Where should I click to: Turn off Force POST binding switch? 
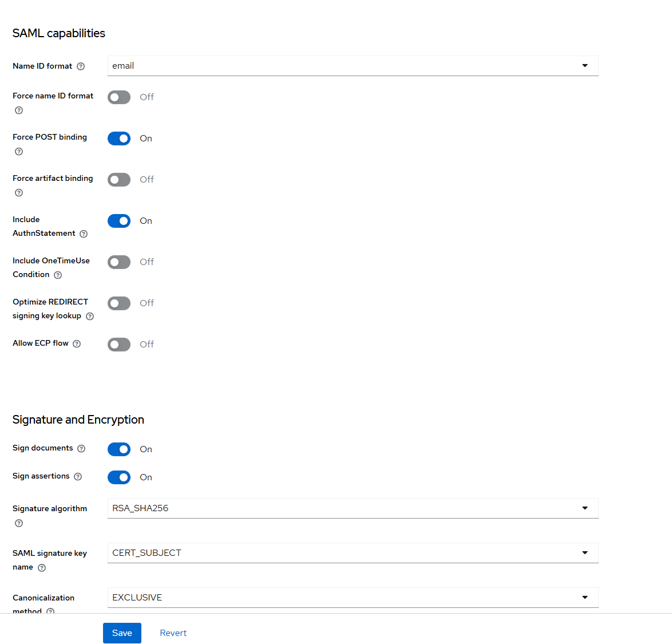[x=119, y=139]
